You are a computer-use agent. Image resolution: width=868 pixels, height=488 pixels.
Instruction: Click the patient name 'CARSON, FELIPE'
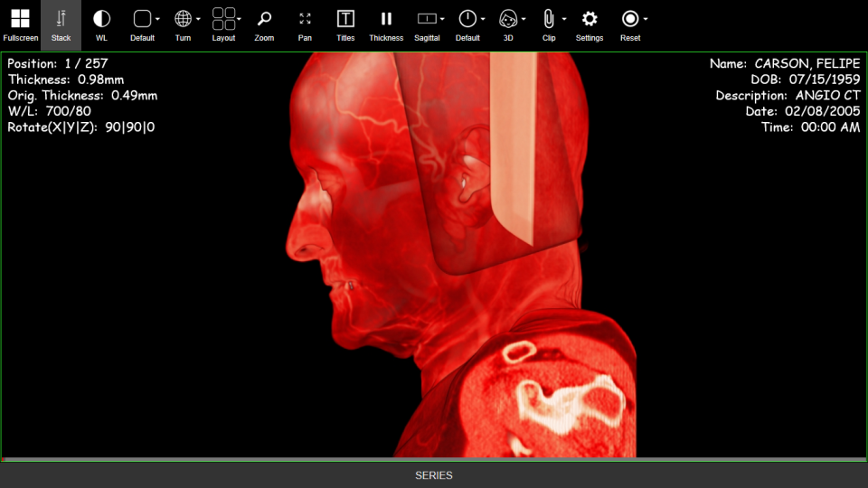[807, 63]
